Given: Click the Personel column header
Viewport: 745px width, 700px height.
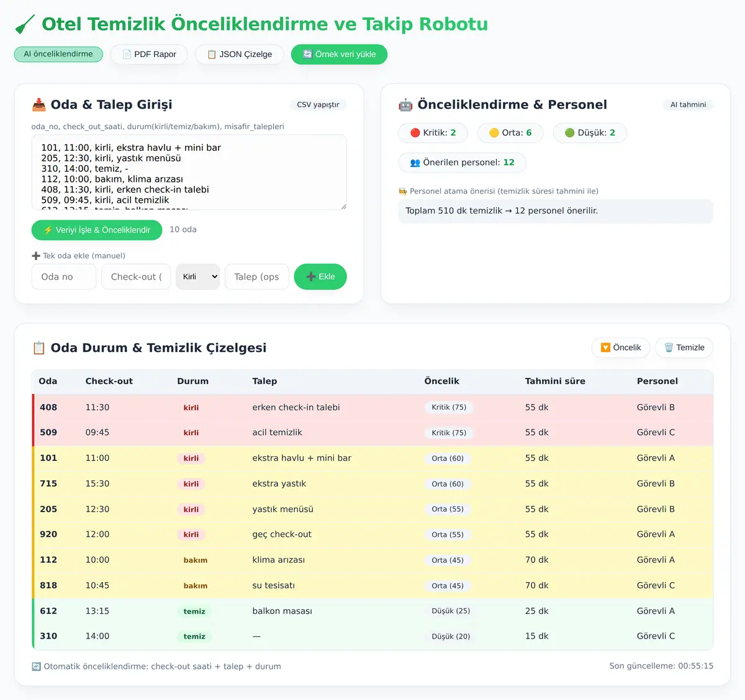Looking at the screenshot, I should (657, 381).
